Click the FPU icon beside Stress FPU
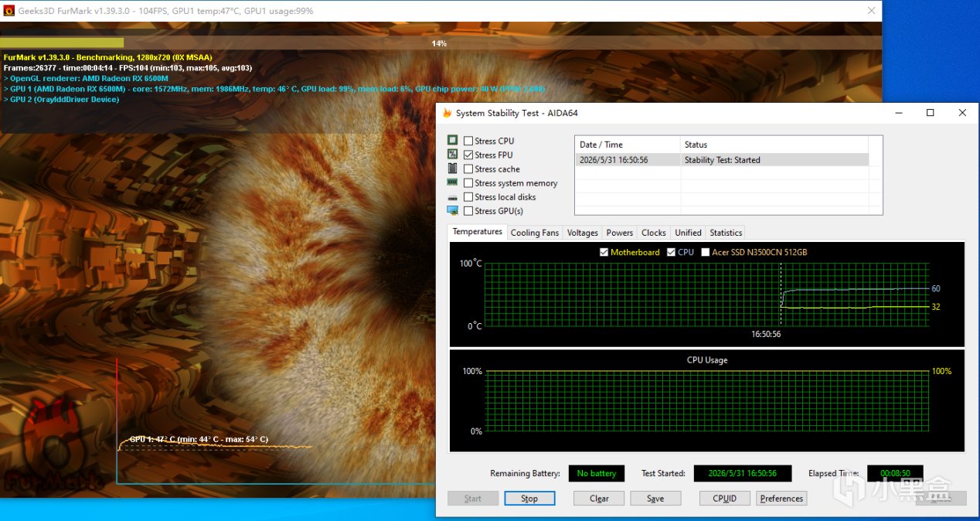The image size is (980, 521). click(x=452, y=155)
